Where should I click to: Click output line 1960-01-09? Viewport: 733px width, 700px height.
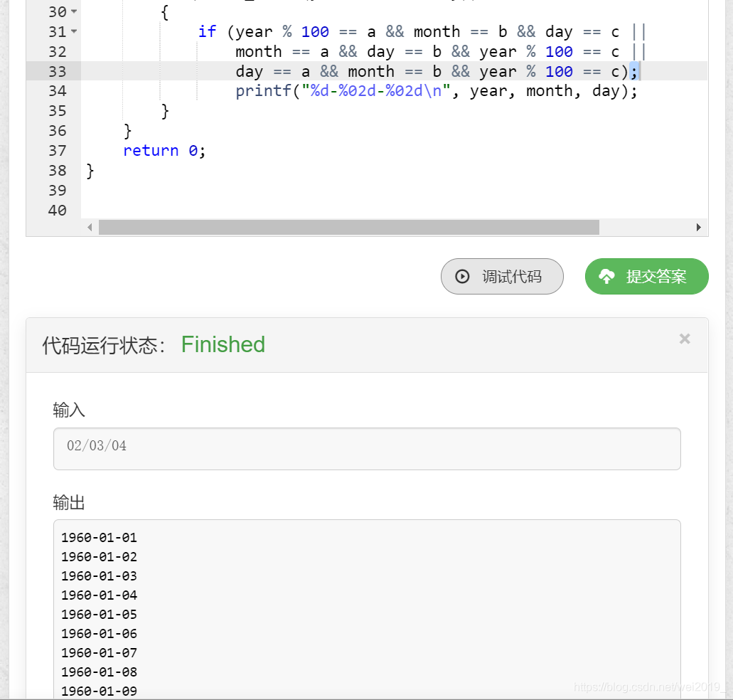point(99,691)
